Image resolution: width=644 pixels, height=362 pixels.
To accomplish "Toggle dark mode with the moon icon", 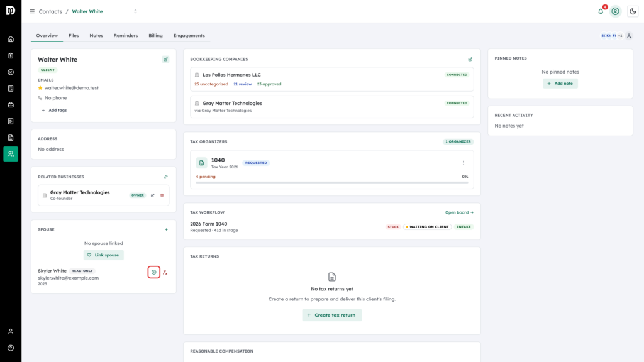I will [x=633, y=11].
